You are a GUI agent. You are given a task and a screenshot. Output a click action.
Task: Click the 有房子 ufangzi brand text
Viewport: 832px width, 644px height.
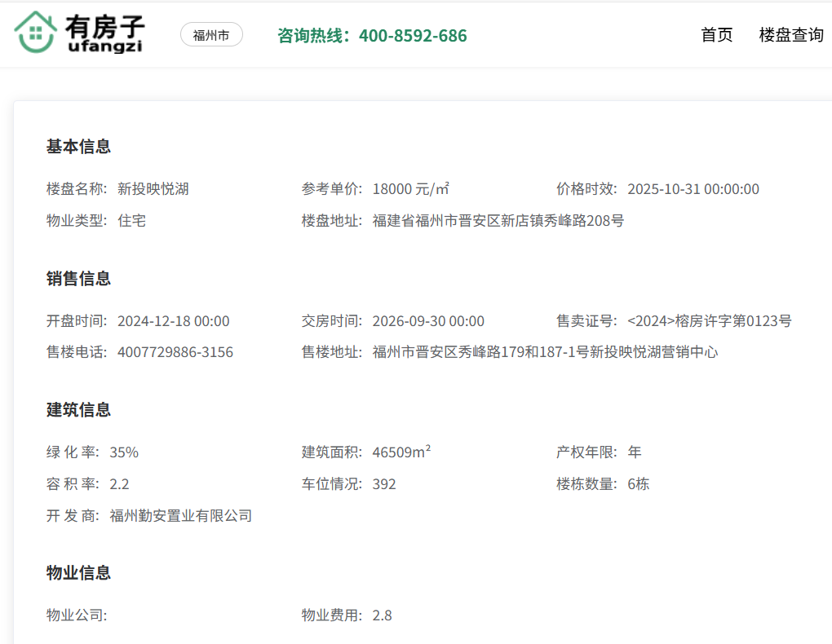tap(104, 34)
